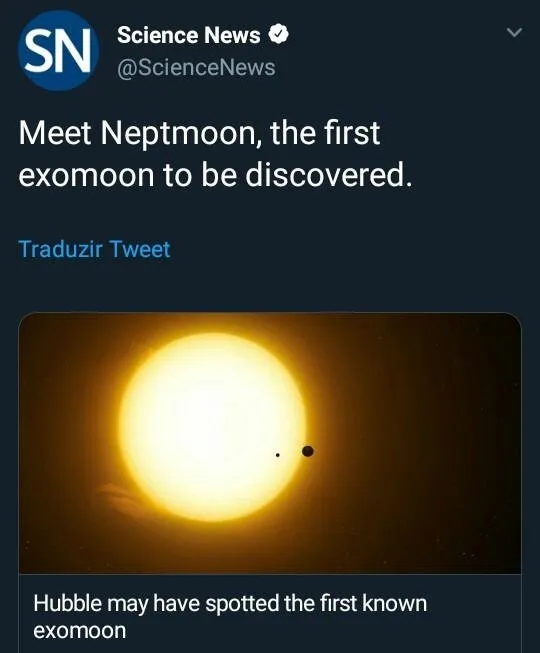Click the word Hubble in card title
The height and width of the screenshot is (653, 540).
[67, 603]
